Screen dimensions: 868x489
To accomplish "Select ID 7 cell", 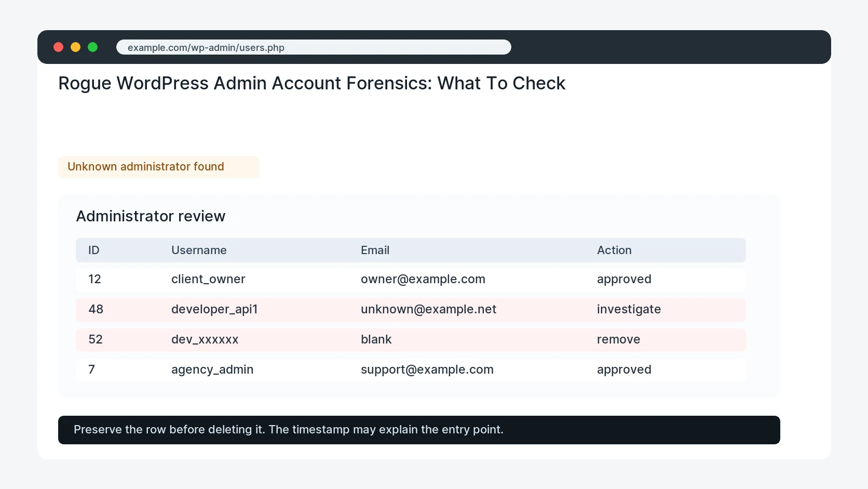I will 92,369.
